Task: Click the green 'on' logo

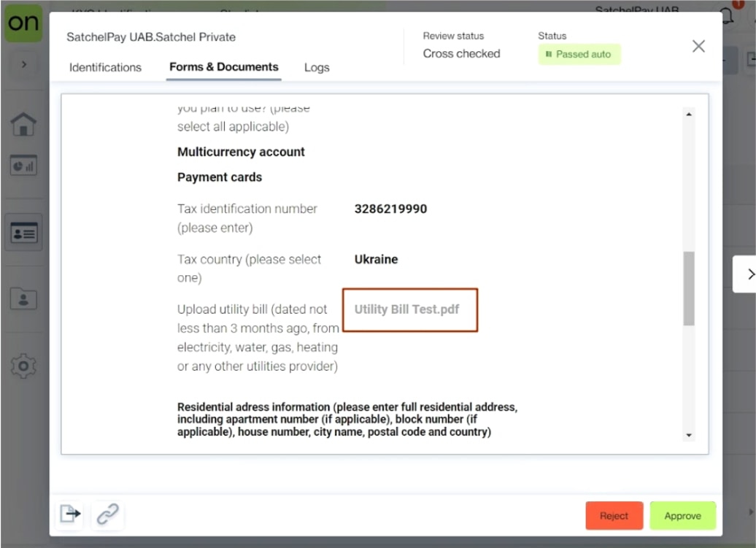Action: pos(23,23)
